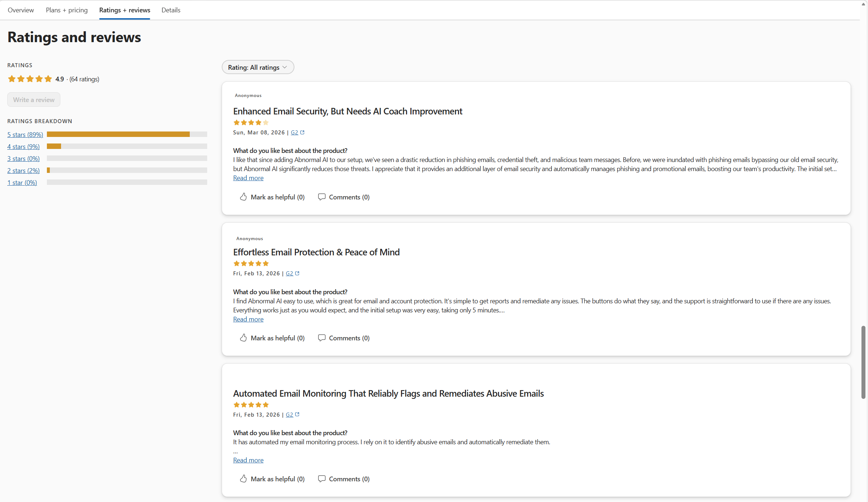
Task: Click the 5 stars rating progress bar
Action: (x=127, y=134)
